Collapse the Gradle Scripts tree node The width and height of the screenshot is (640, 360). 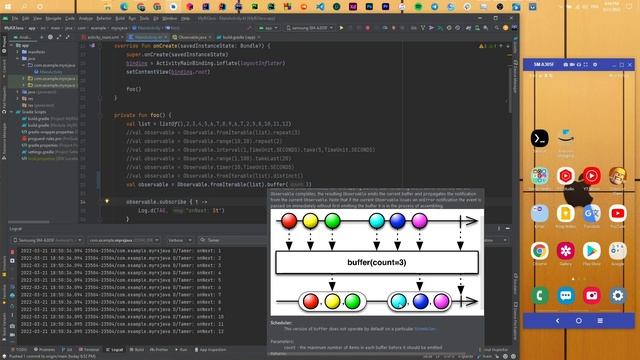(12, 112)
